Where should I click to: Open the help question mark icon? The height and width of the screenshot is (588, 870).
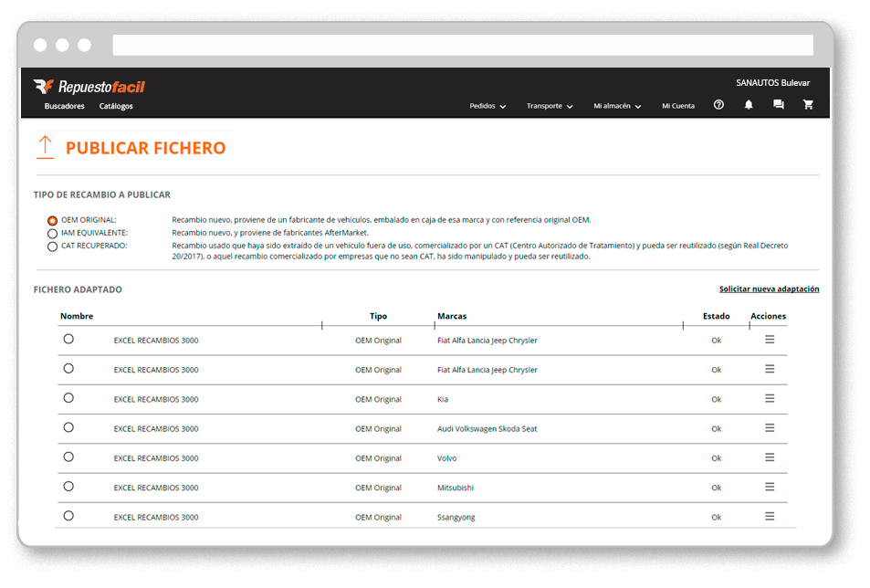tap(718, 105)
